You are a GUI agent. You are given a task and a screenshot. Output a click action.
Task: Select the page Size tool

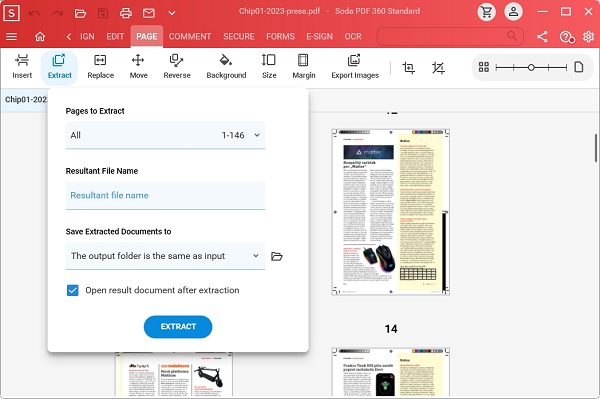pyautogui.click(x=269, y=67)
